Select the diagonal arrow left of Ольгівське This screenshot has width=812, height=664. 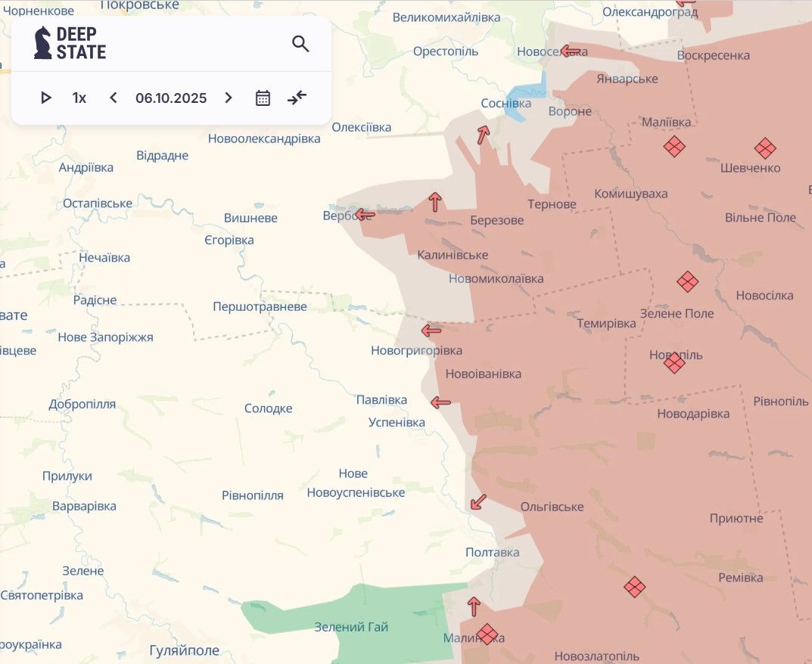click(478, 501)
